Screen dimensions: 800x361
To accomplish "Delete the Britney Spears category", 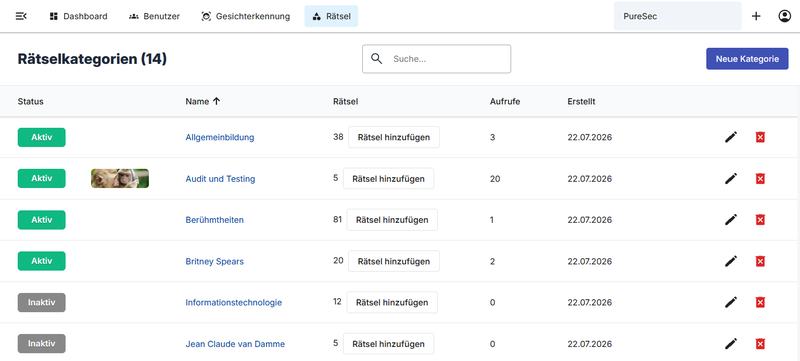I will point(760,261).
